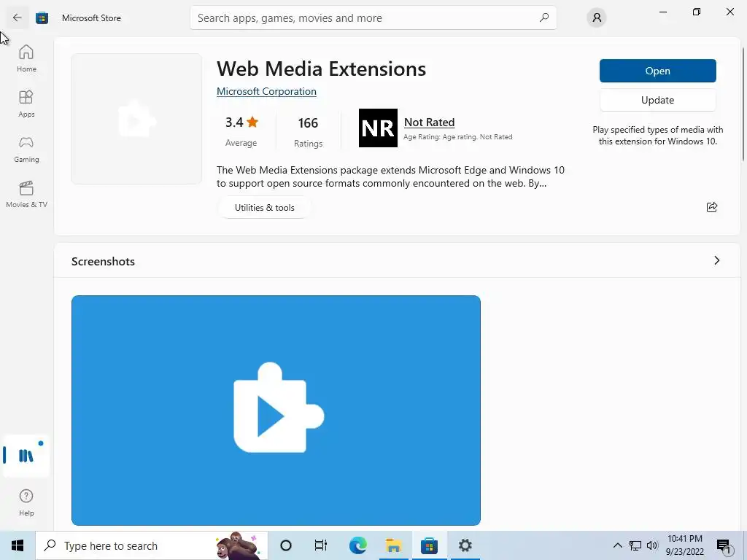This screenshot has width=747, height=560.
Task: Click the Open button
Action: tap(657, 71)
